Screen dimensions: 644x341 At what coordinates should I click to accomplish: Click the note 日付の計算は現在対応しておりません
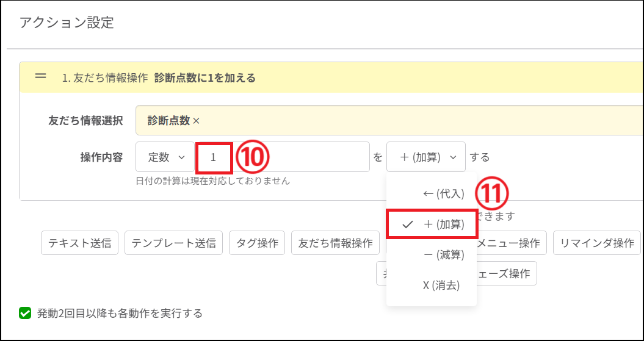coord(213,181)
